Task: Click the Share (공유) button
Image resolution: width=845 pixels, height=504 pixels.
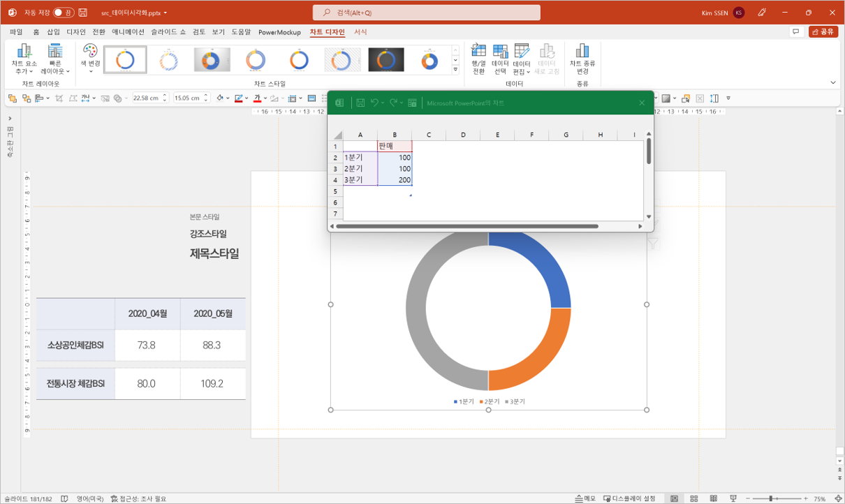Action: tap(823, 32)
